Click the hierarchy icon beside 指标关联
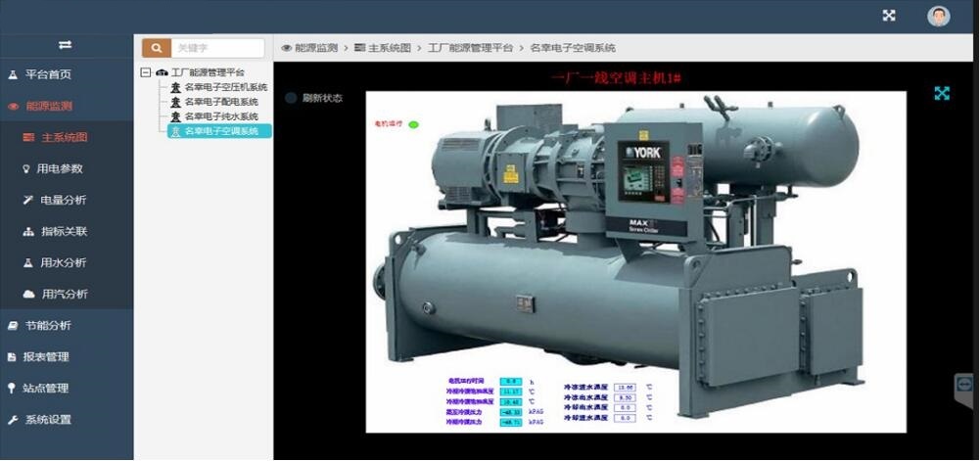Image resolution: width=980 pixels, height=461 pixels. pos(28,232)
